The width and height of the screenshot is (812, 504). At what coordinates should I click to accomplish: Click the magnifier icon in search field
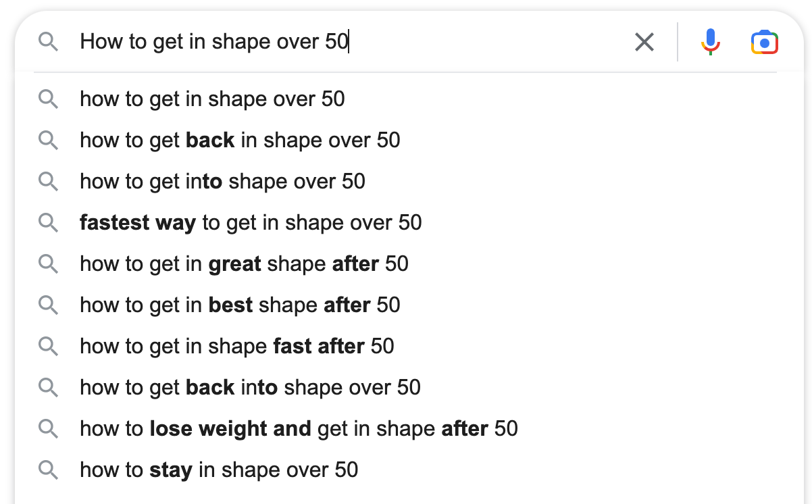pos(48,42)
